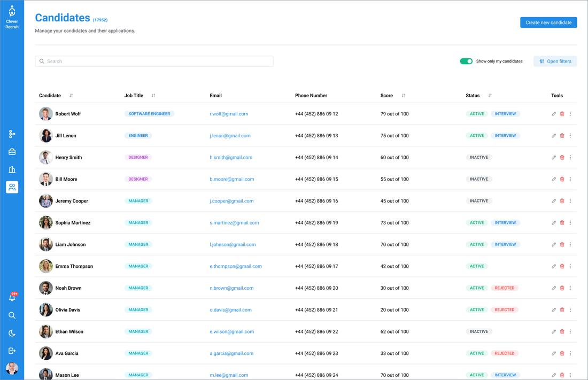Click the logout icon in sidebar
This screenshot has height=380, width=588.
point(12,351)
